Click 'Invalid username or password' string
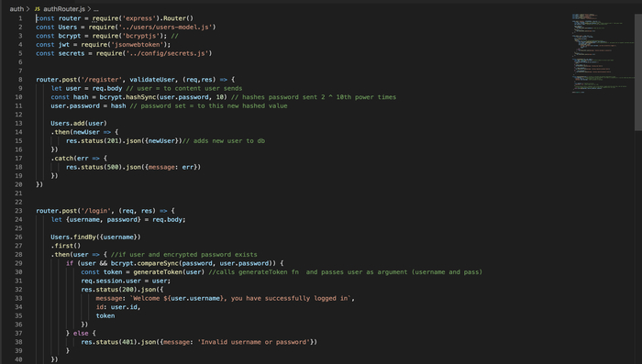Screen dimensions: 642x364 254,342
